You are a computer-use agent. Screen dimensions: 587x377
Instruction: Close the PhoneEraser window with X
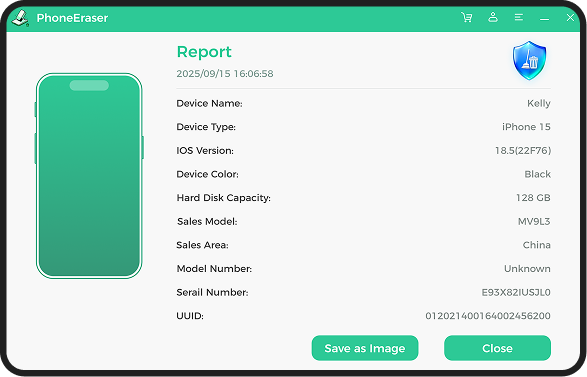click(570, 18)
